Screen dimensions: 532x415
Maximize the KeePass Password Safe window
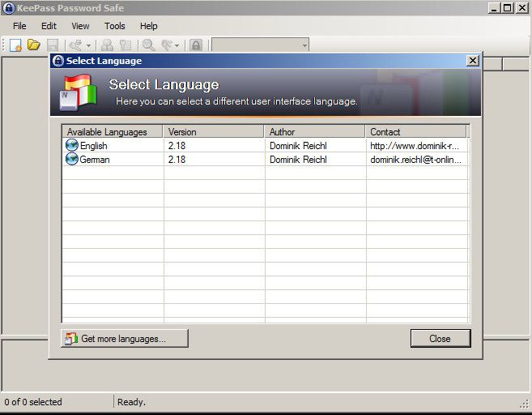[508, 8]
